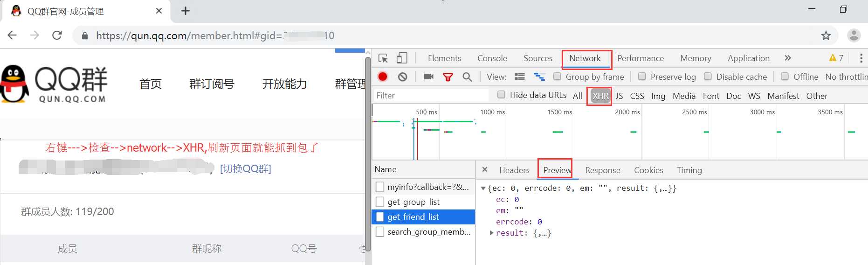Click the 切换QQ群 link

tap(245, 168)
